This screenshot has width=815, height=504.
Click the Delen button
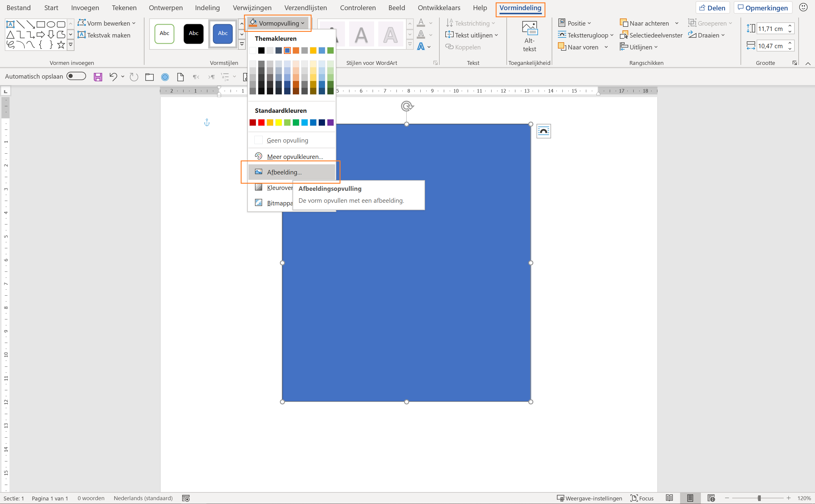(712, 8)
